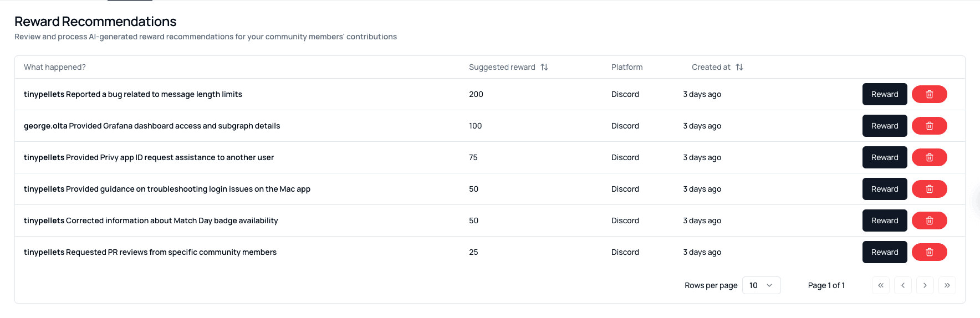
Task: Remove the Mac app login troubleshooting recommendation
Action: pyautogui.click(x=929, y=189)
